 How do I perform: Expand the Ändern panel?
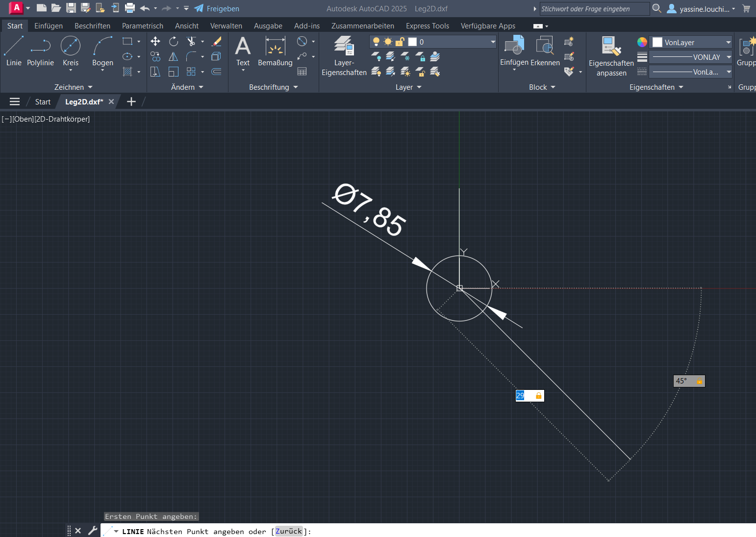(x=187, y=87)
